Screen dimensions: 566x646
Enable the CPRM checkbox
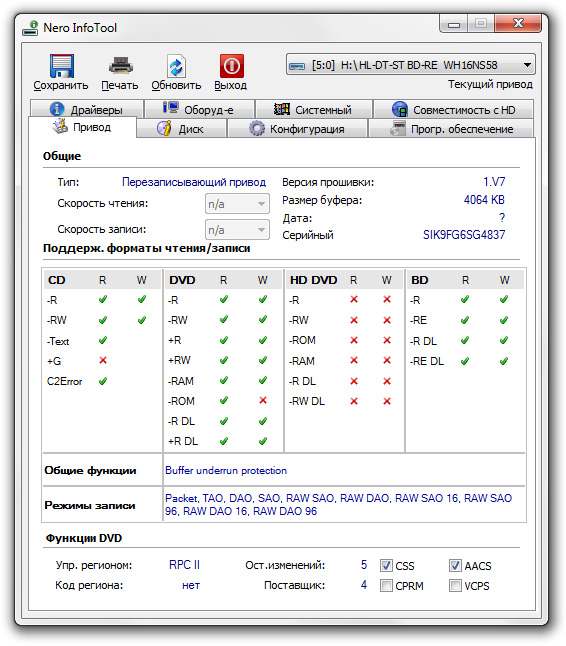click(x=386, y=585)
